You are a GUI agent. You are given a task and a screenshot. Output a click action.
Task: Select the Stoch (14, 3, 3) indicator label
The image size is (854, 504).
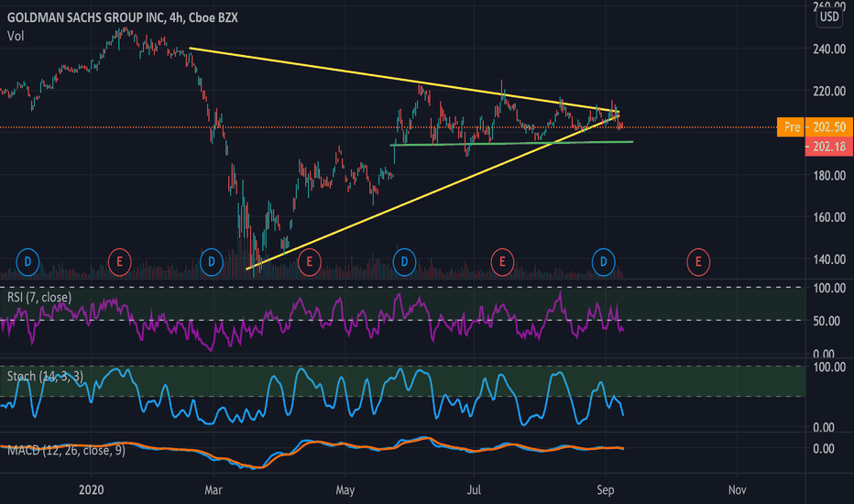point(45,376)
